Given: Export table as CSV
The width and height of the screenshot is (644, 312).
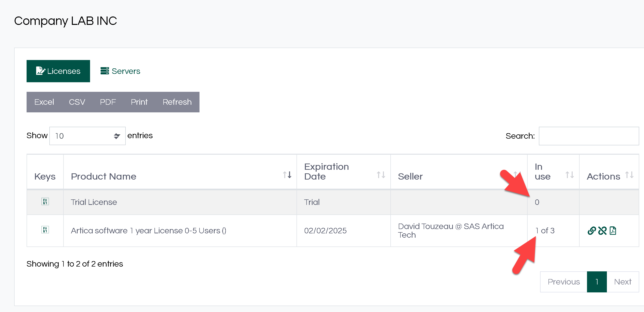Looking at the screenshot, I should click(77, 102).
